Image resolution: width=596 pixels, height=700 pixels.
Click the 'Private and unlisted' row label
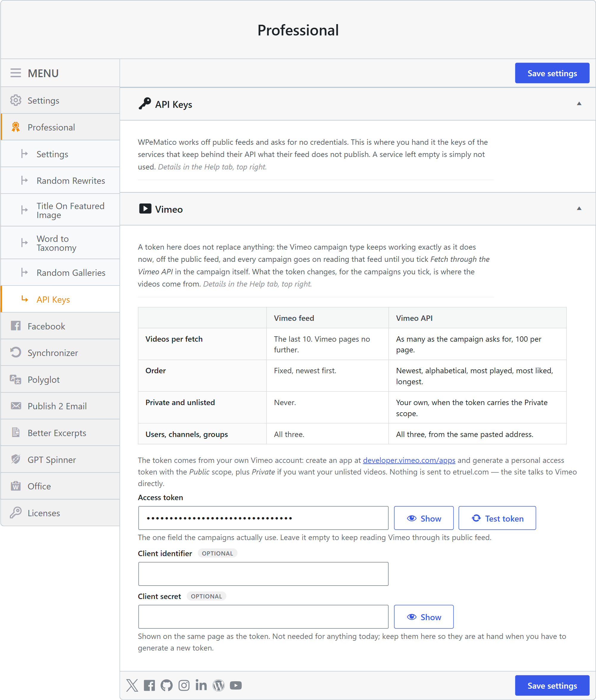point(180,402)
